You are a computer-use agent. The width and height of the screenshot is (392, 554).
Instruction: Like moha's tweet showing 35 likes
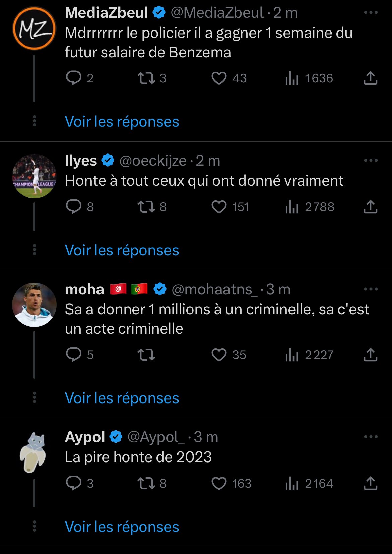(x=219, y=355)
